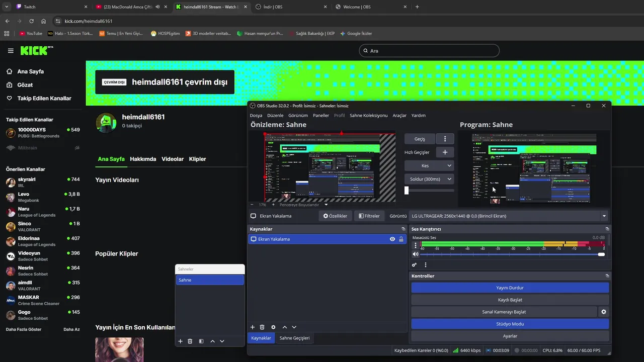This screenshot has width=644, height=362.
Task: Open scene filters icon in Sahneler toolbar
Action: [201, 341]
